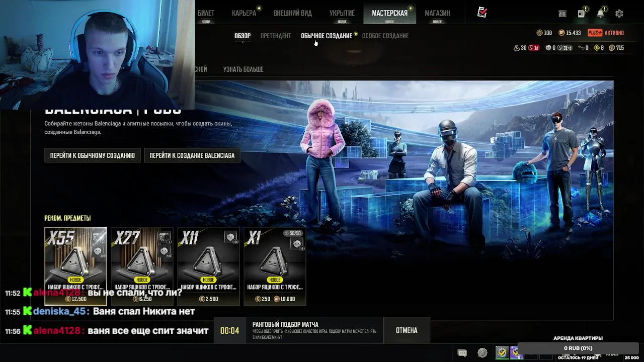Open the Укрытие tab
Viewport: 644px width, 362px height.
342,13
